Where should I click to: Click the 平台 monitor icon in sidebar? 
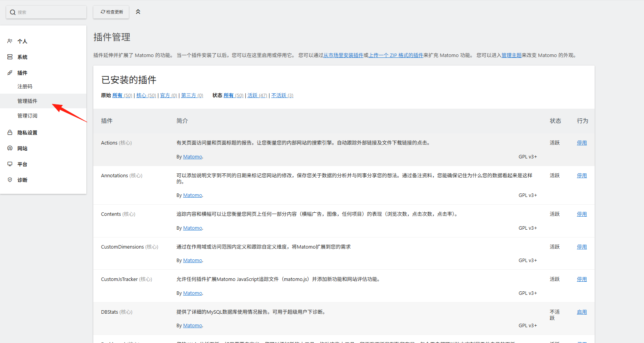tap(10, 164)
